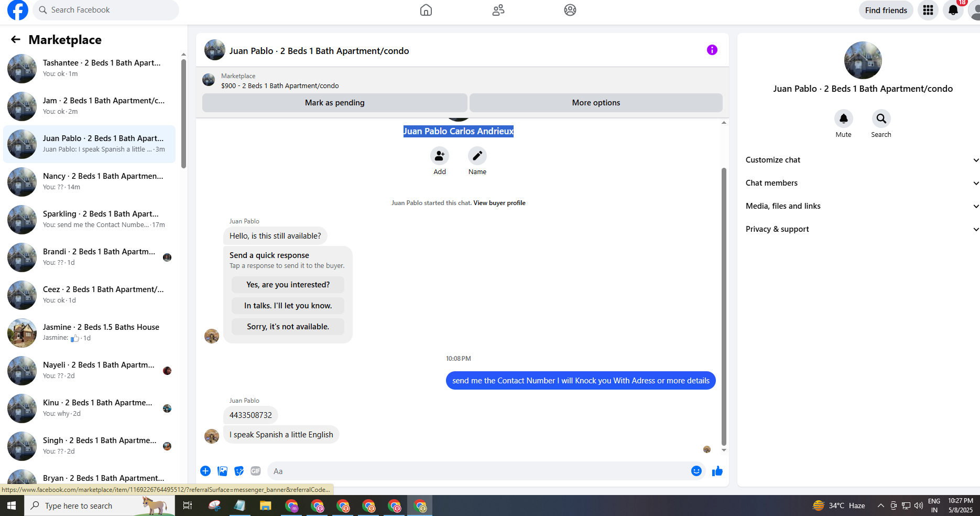Open the emoji picker
This screenshot has width=980, height=516.
pyautogui.click(x=696, y=471)
